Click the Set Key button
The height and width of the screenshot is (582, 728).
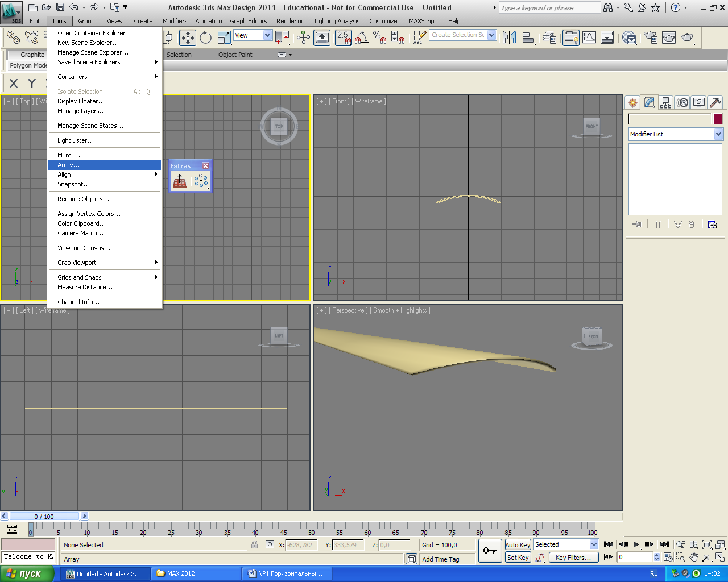pyautogui.click(x=518, y=558)
